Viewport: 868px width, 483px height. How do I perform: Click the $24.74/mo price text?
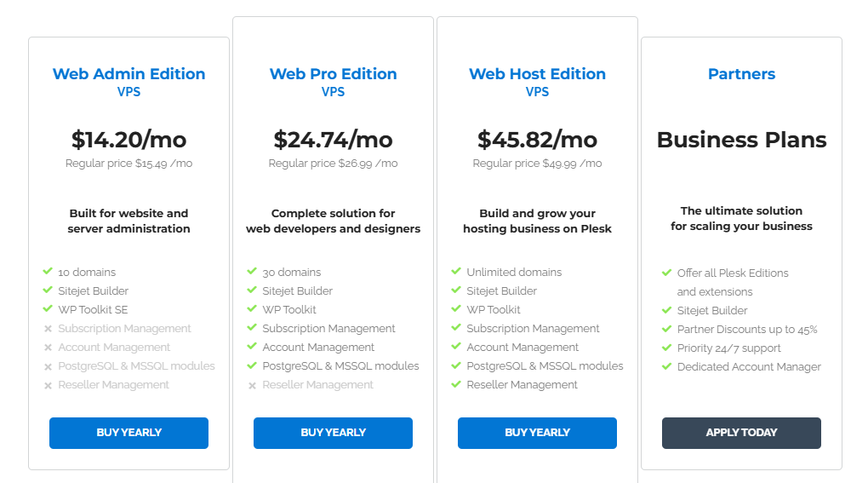pos(333,140)
